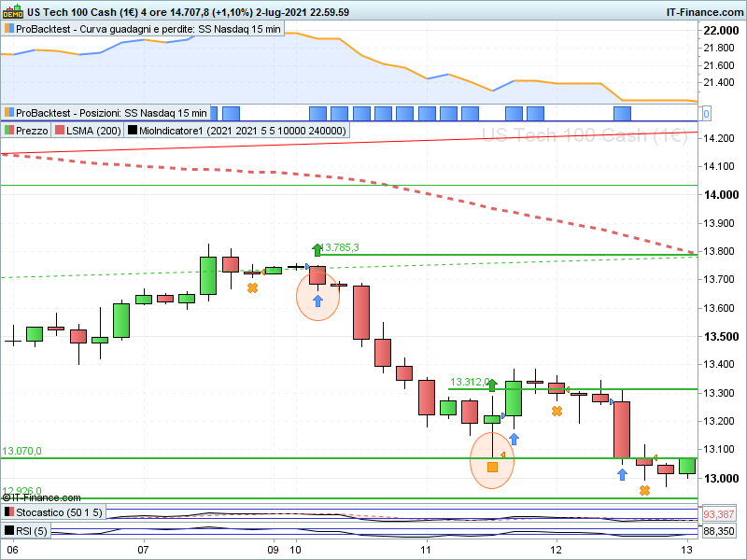Click the IT-Finance.com text in the title bar

pos(705,12)
